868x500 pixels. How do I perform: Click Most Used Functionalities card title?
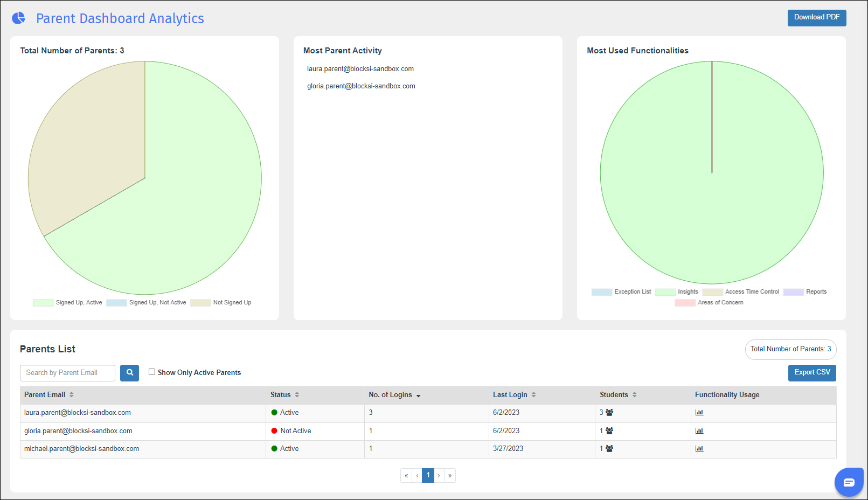coord(637,51)
